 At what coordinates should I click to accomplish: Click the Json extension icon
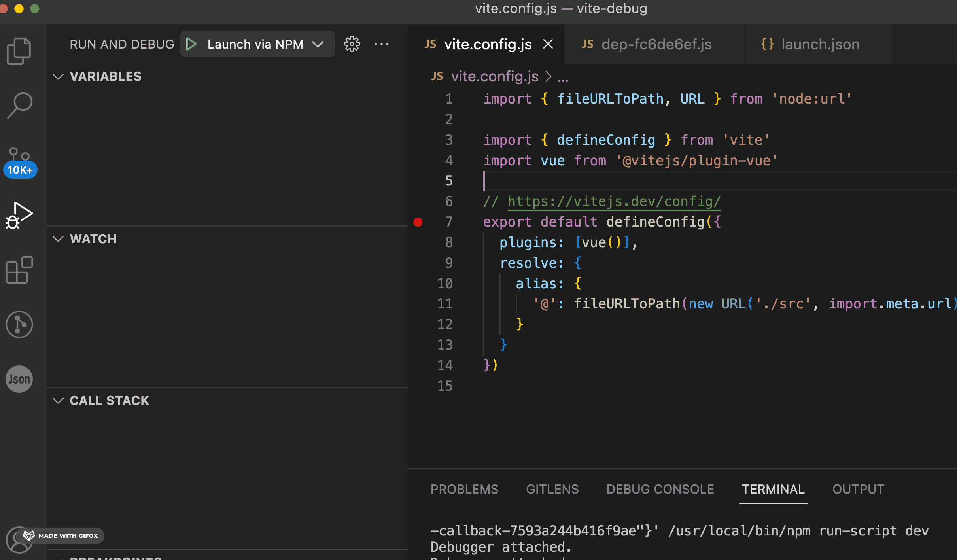point(19,379)
